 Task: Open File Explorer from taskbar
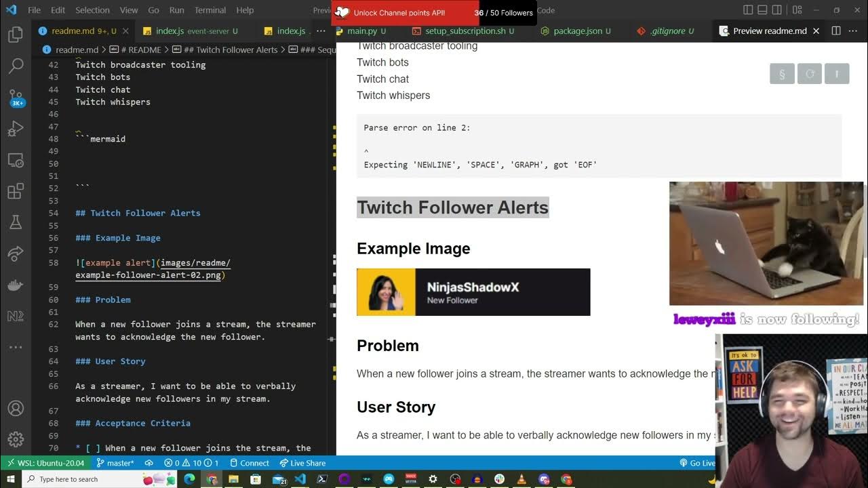click(233, 479)
